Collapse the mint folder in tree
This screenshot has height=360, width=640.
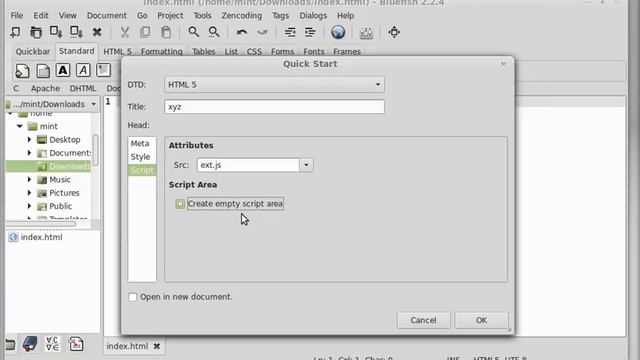(20, 126)
